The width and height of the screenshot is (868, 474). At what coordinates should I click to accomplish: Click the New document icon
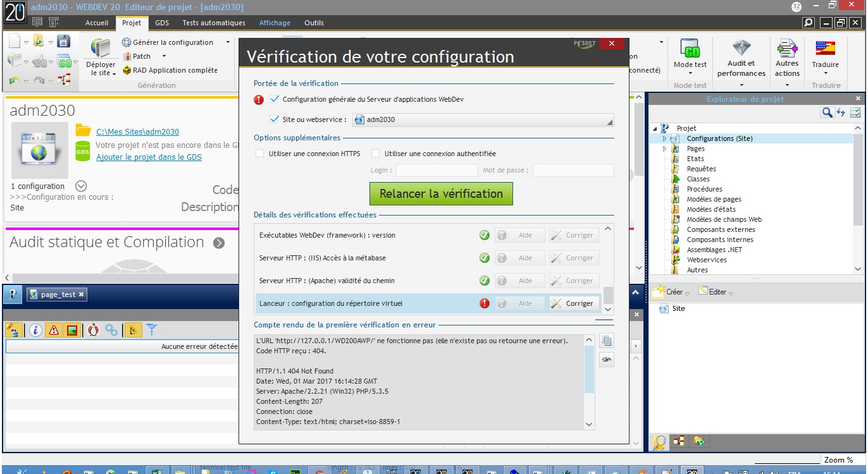pos(15,42)
